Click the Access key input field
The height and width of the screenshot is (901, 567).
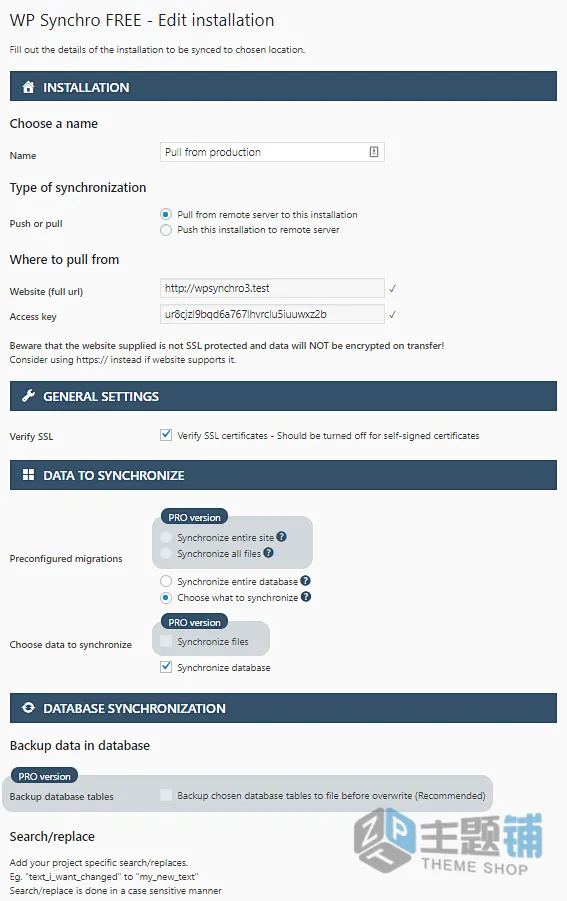[x=272, y=314]
